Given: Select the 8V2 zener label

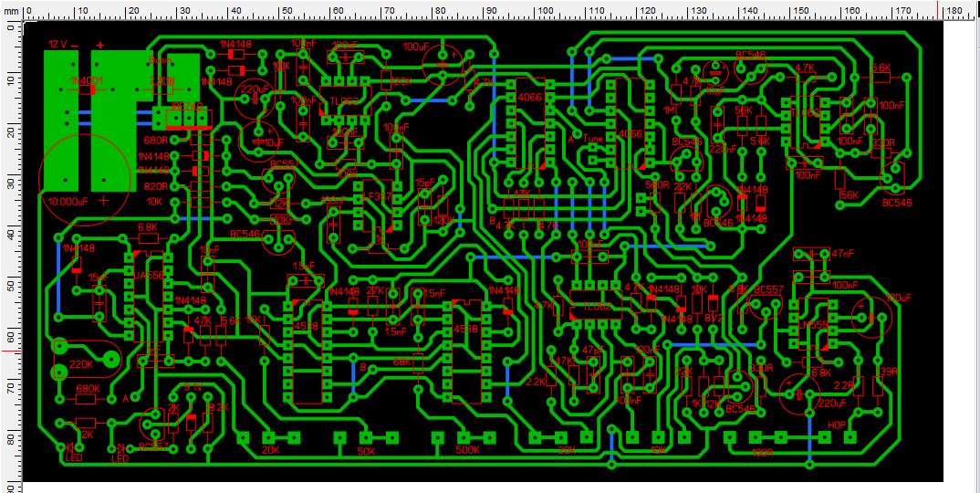Looking at the screenshot, I should pyautogui.click(x=713, y=318).
